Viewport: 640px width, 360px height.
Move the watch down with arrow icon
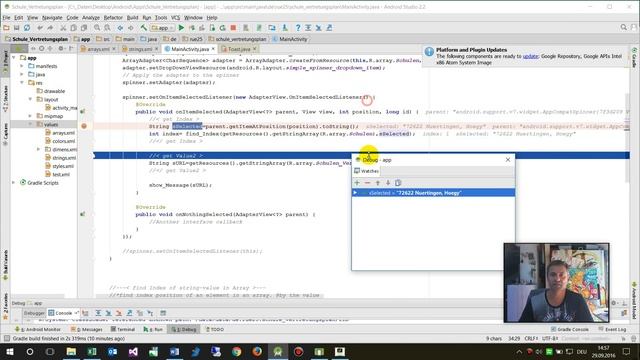pos(388,183)
